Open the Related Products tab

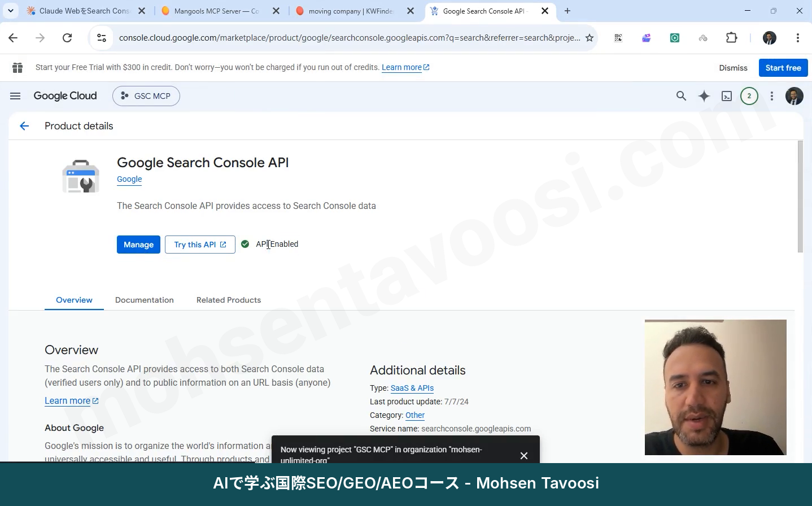(229, 300)
